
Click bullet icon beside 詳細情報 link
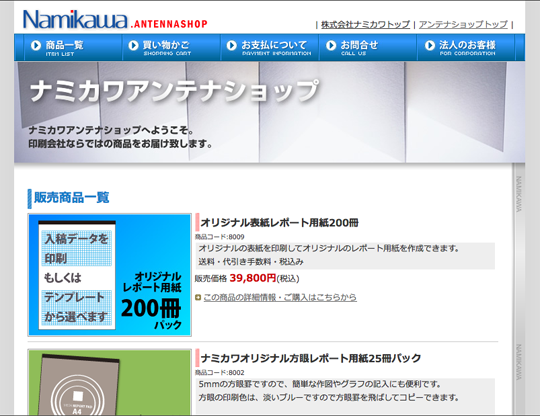pyautogui.click(x=198, y=297)
